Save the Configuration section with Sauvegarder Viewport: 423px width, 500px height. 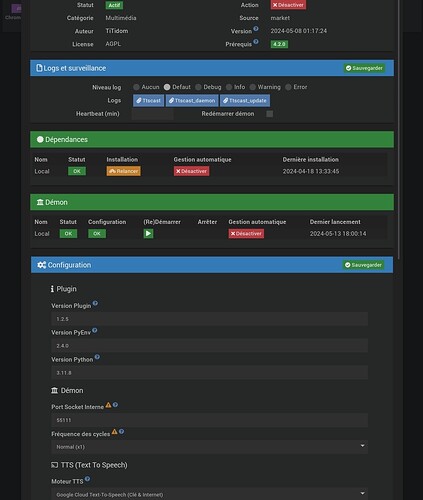click(x=363, y=265)
